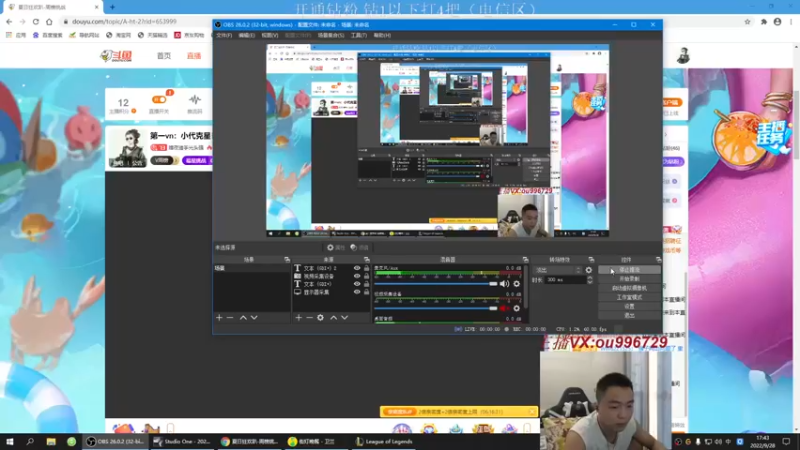800x450 pixels.
Task: Click the Start Virtual Camera button
Action: [x=629, y=288]
